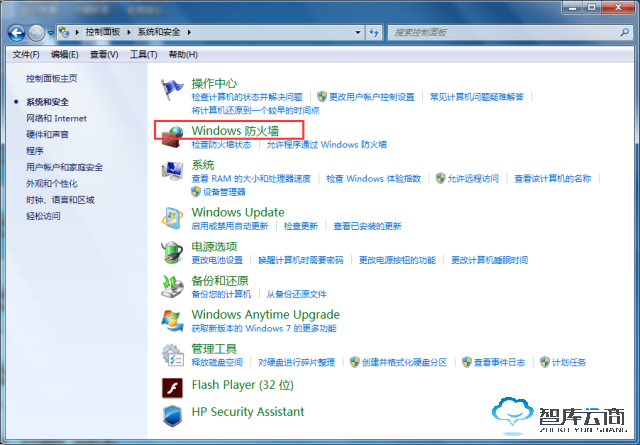The width and height of the screenshot is (640, 445).
Task: Select 外观和个性化 in sidebar
Action: pos(52,183)
